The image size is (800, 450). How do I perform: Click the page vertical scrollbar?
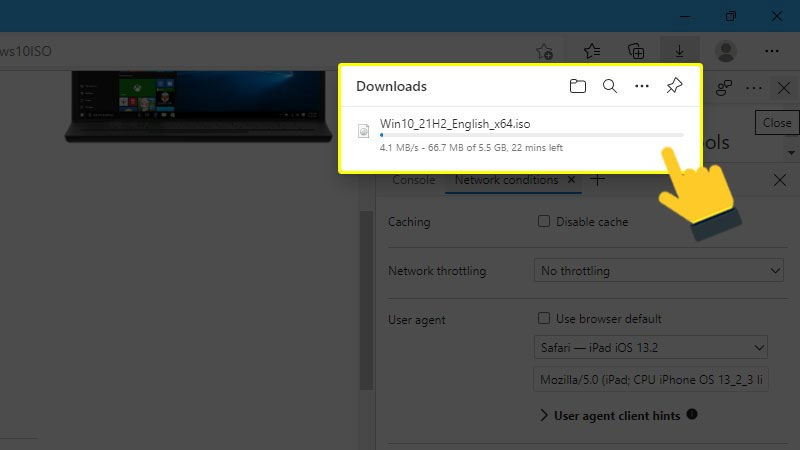point(366,300)
